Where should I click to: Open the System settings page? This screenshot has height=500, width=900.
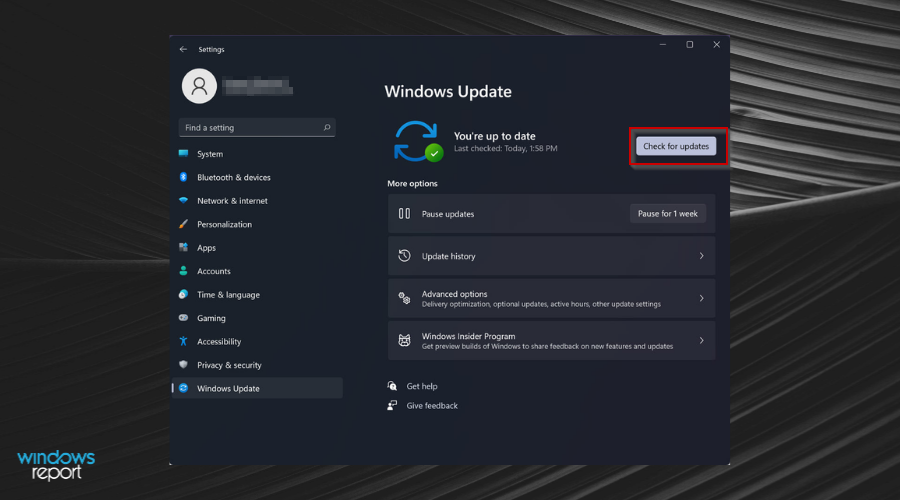point(257,154)
